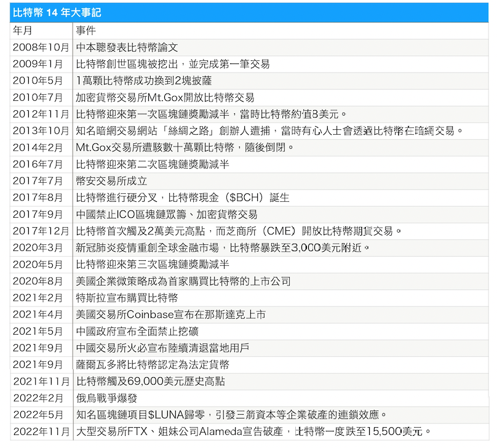This screenshot has height=448, width=497.
Task: Click the date cell 2009年1月
Action: click(38, 65)
